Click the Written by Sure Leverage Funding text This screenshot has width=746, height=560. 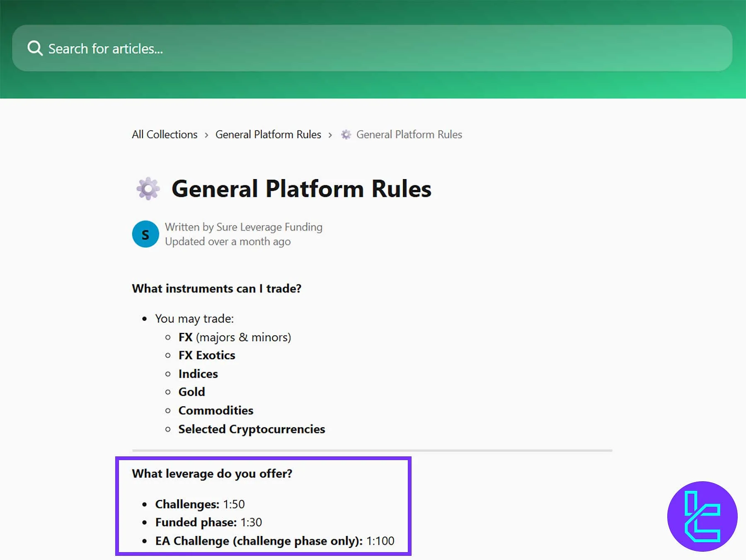[x=243, y=227]
